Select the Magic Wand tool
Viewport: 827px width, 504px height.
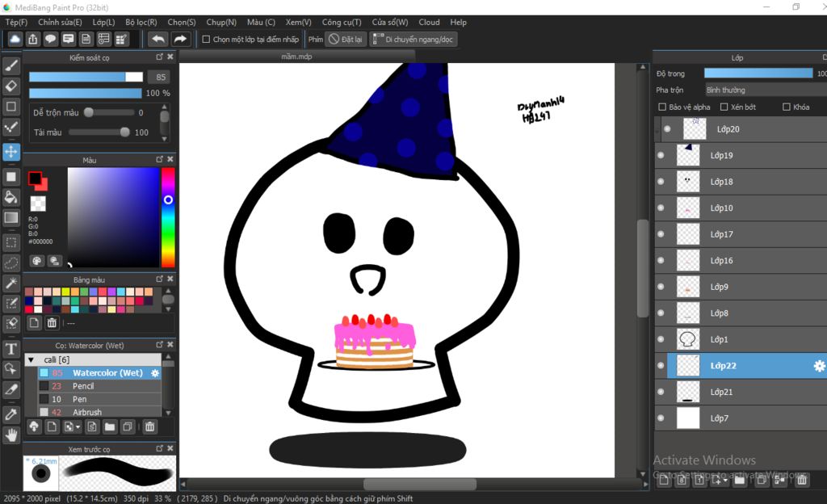[x=11, y=283]
